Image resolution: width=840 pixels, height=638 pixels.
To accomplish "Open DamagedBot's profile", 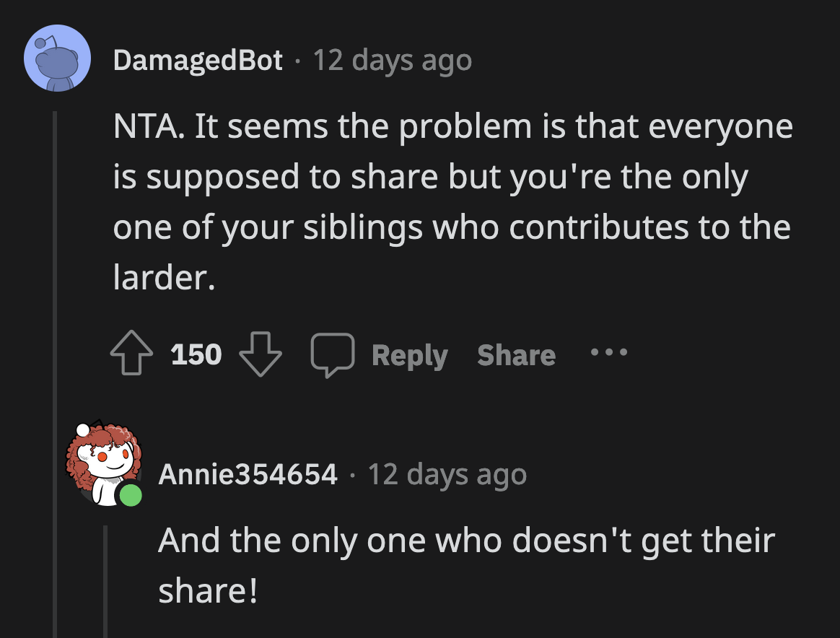I will pyautogui.click(x=198, y=61).
